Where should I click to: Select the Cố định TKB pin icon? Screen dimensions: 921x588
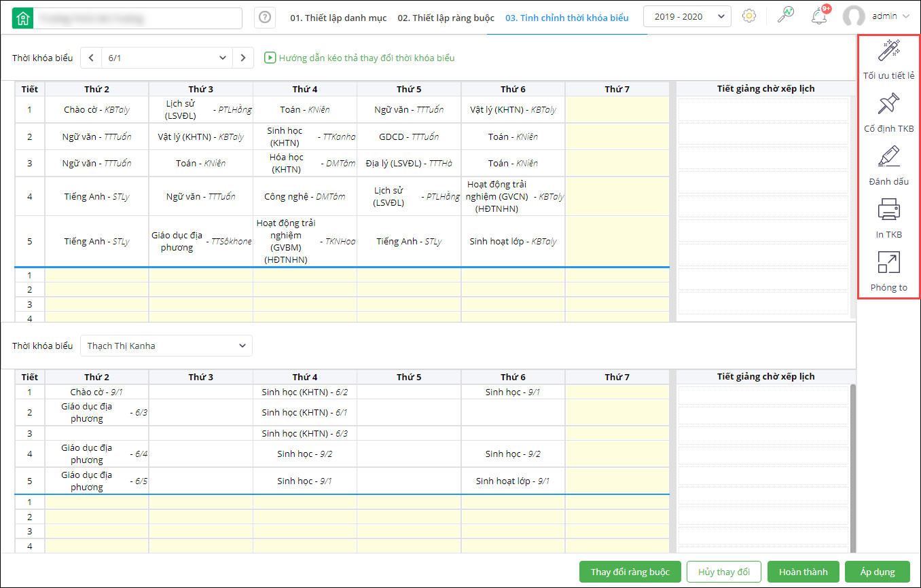click(888, 105)
